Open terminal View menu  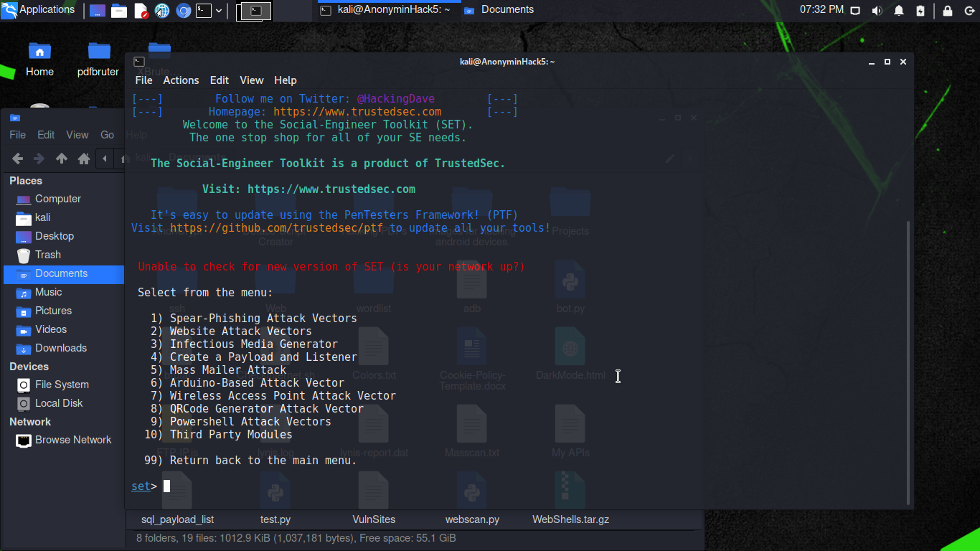pyautogui.click(x=252, y=80)
